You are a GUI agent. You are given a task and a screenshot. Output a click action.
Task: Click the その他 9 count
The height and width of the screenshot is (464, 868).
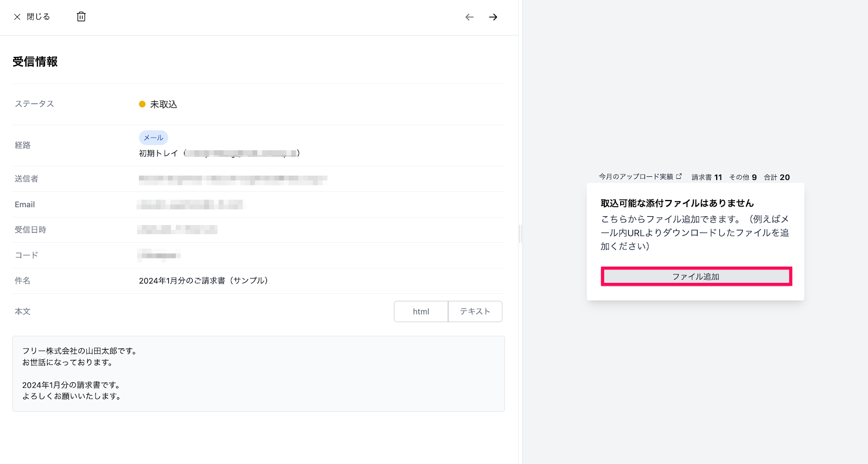coord(743,177)
